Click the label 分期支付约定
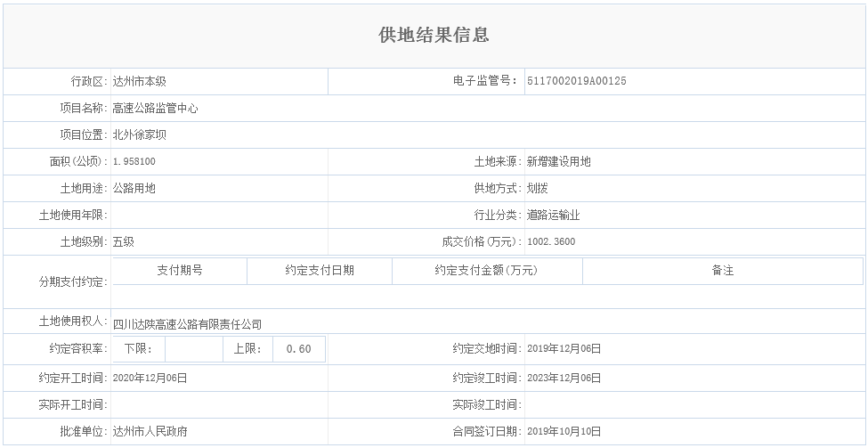The height and width of the screenshot is (448, 868). 73,281
